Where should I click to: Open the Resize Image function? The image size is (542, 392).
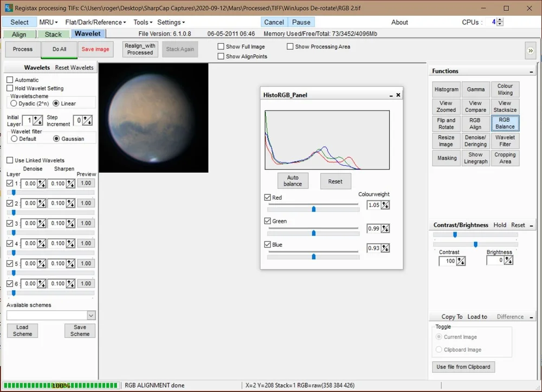tap(446, 141)
